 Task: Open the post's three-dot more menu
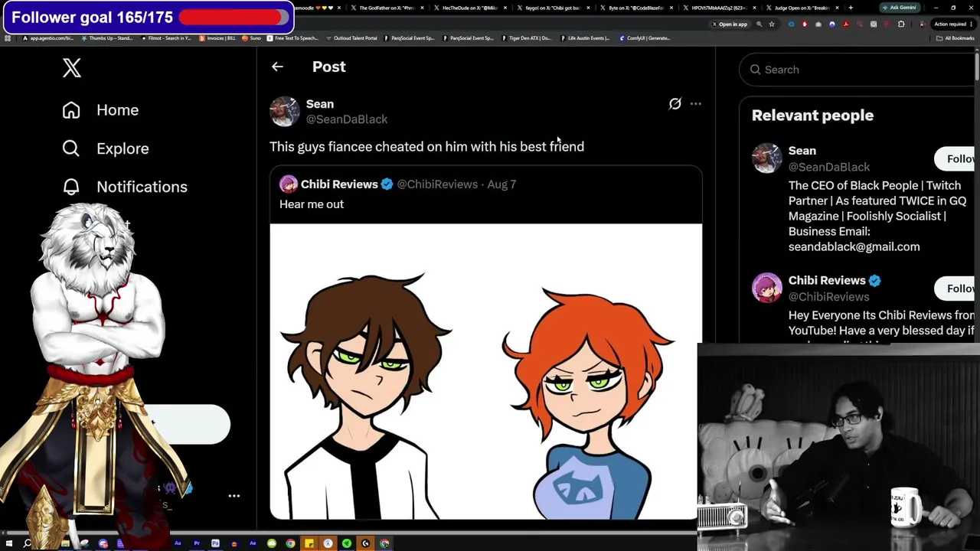pyautogui.click(x=695, y=103)
